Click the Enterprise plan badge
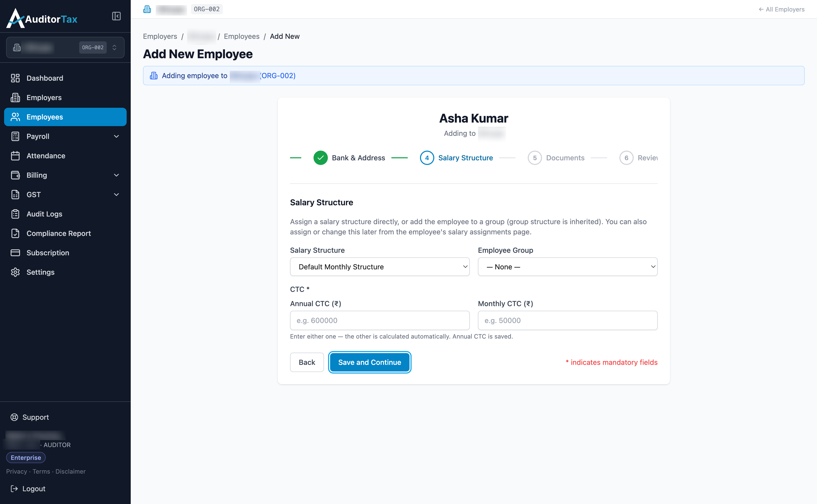 [26, 458]
